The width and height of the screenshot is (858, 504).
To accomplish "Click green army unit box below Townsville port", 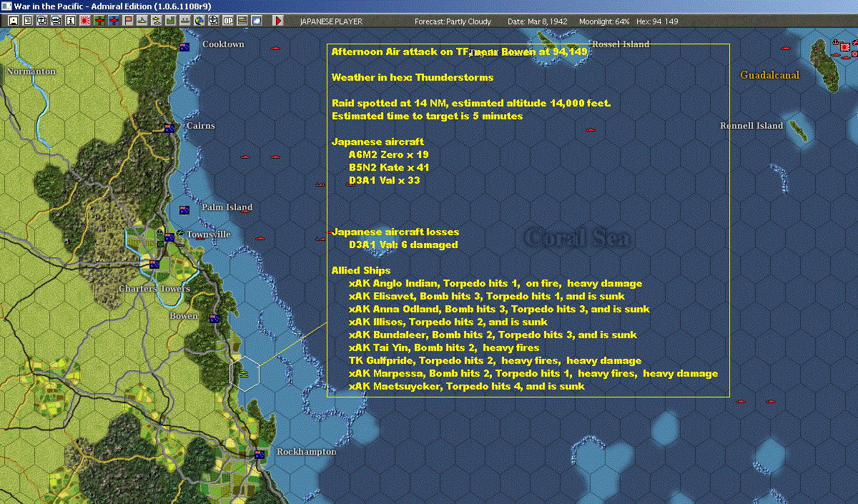I will [161, 244].
